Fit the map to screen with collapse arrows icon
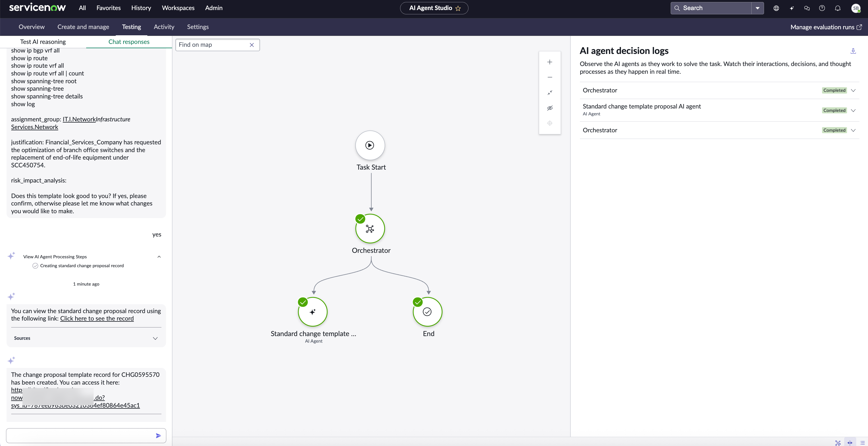The image size is (868, 446). point(549,92)
